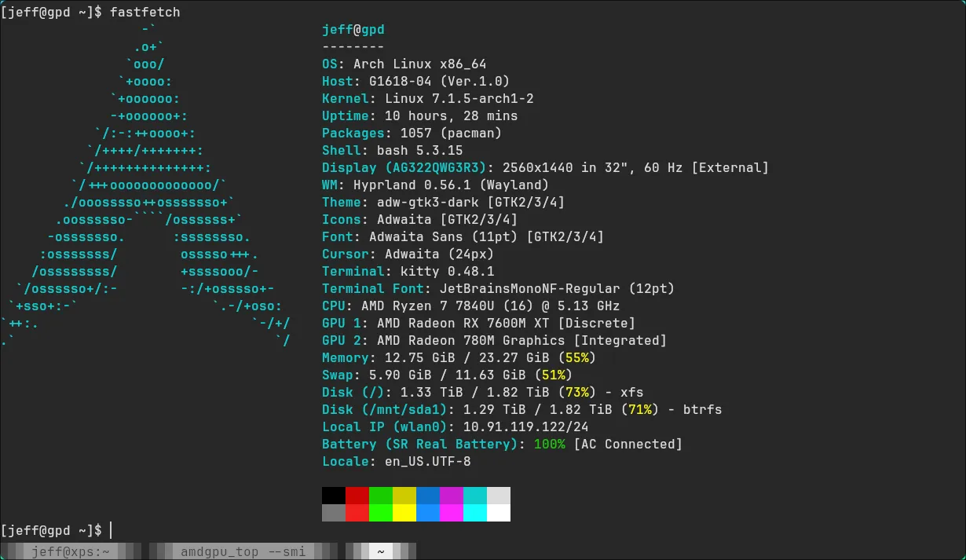Screen dimensions: 966x560
Task: Click the 'Disk (/)' label
Action: pyautogui.click(x=353, y=392)
